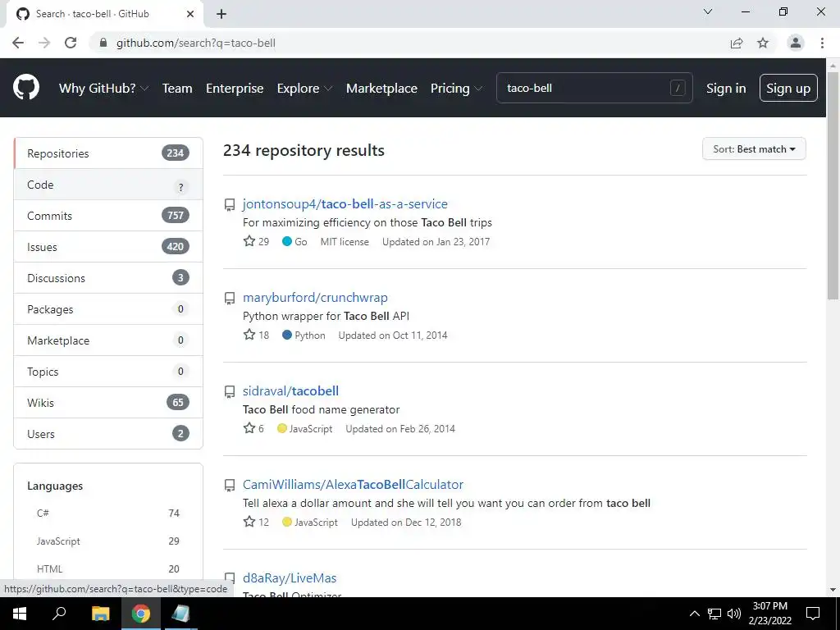
Task: Click the Sign up button
Action: pyautogui.click(x=788, y=88)
